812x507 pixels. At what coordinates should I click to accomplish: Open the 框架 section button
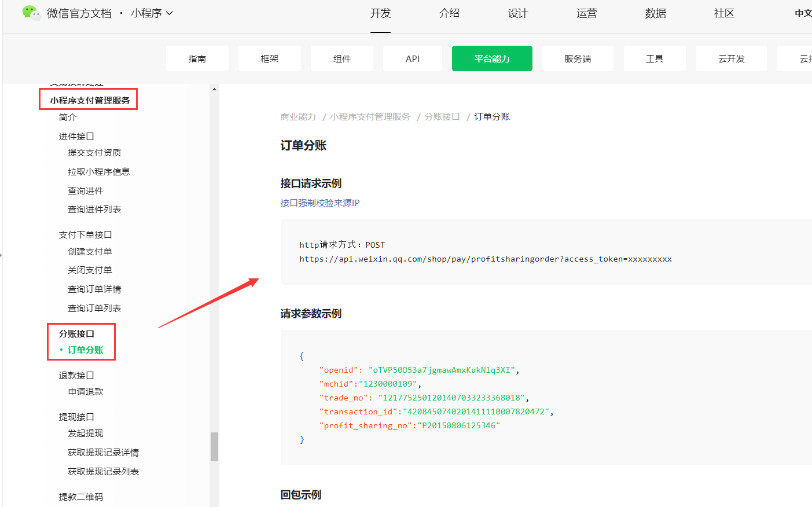coord(270,58)
